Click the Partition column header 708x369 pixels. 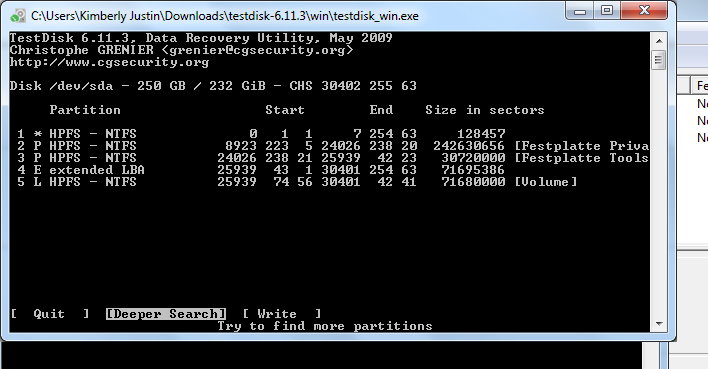(85, 110)
